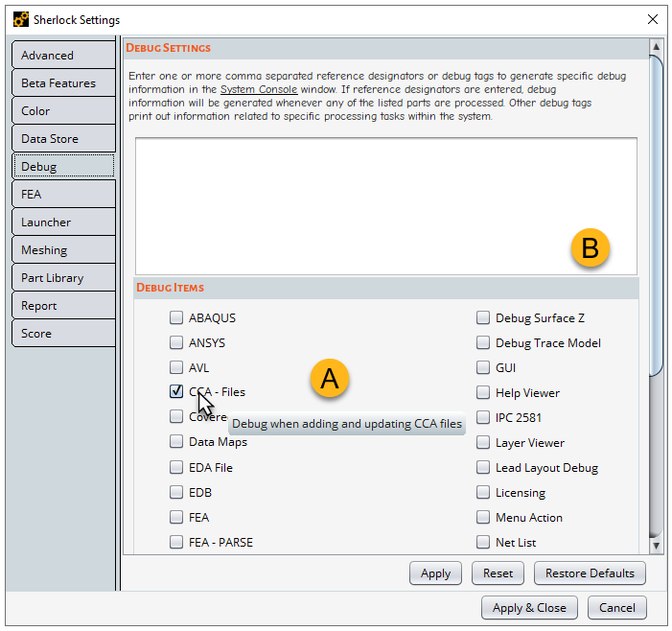Enable the ABAQUS debug checkbox
The image size is (672, 631).
(176, 317)
